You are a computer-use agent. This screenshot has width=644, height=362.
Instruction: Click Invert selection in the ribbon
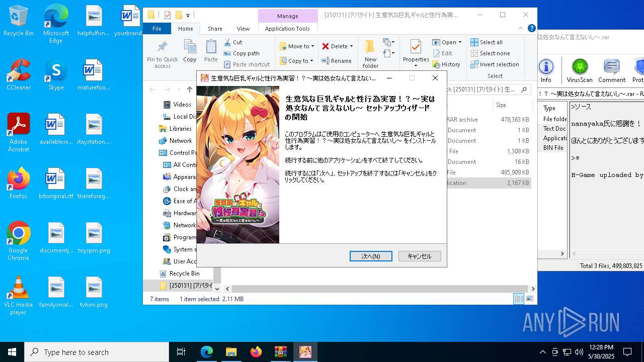pos(495,64)
